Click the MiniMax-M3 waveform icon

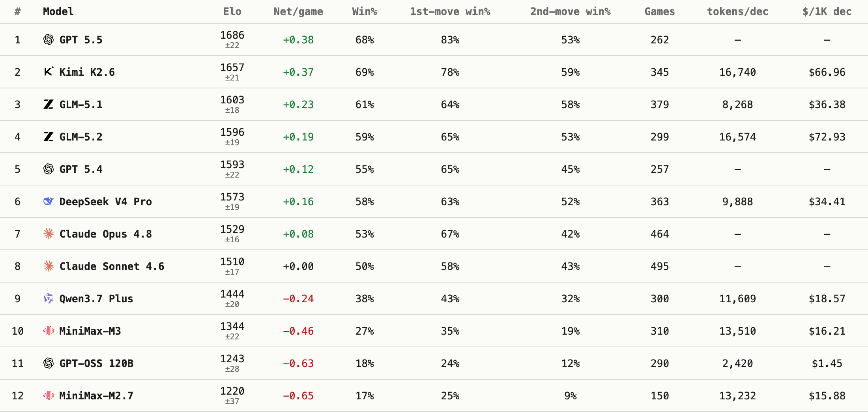click(49, 331)
